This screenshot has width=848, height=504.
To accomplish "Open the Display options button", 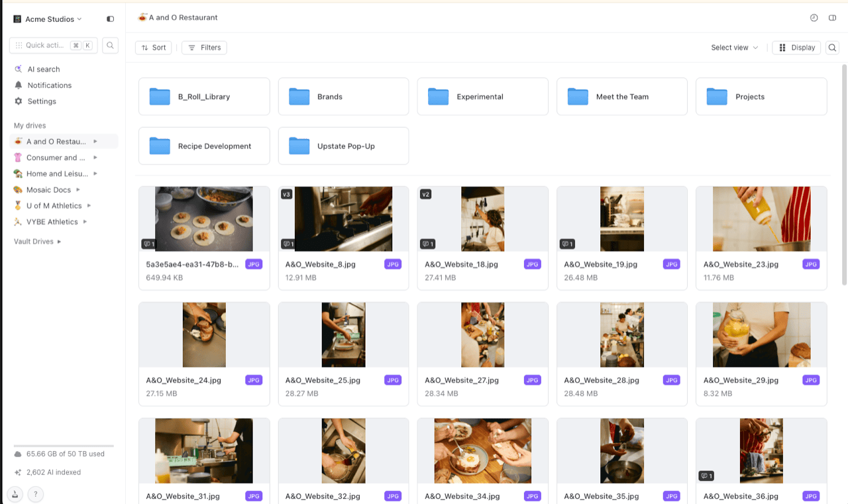I will tap(796, 48).
